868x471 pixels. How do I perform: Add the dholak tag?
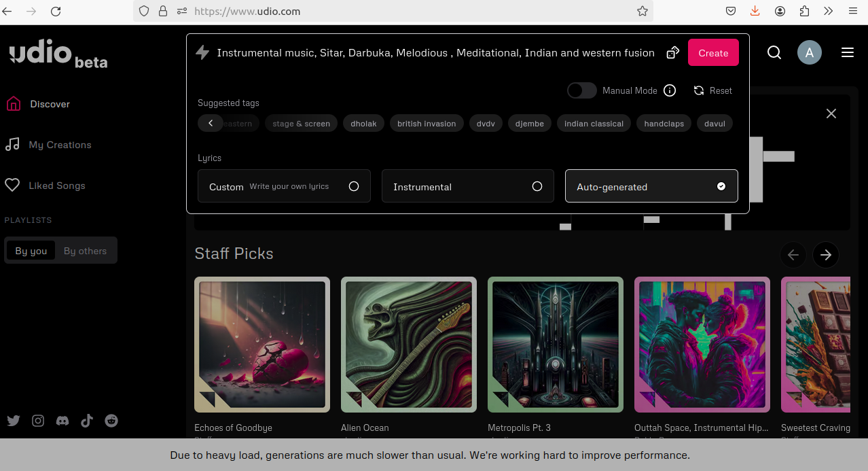point(363,123)
